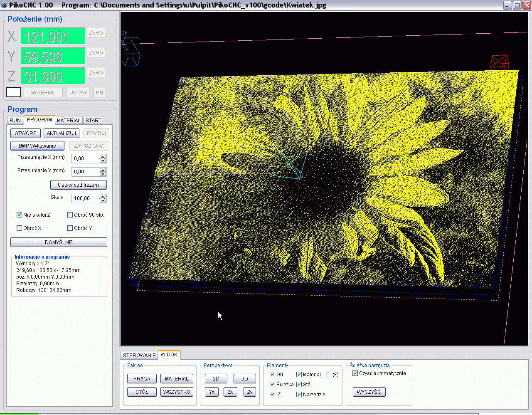
Task: Click the '249,60 x 166,50 x -17,25mm' dimensions text
Action: point(48,270)
